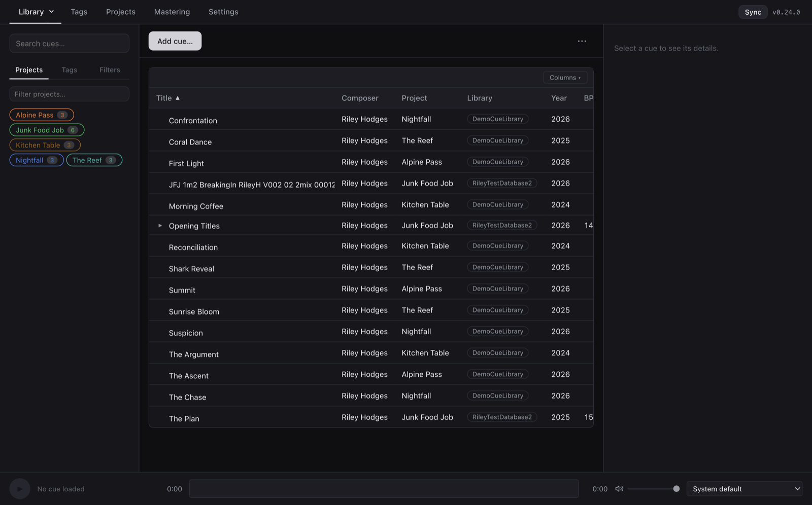The image size is (812, 505).
Task: Click the Sync button
Action: point(753,12)
